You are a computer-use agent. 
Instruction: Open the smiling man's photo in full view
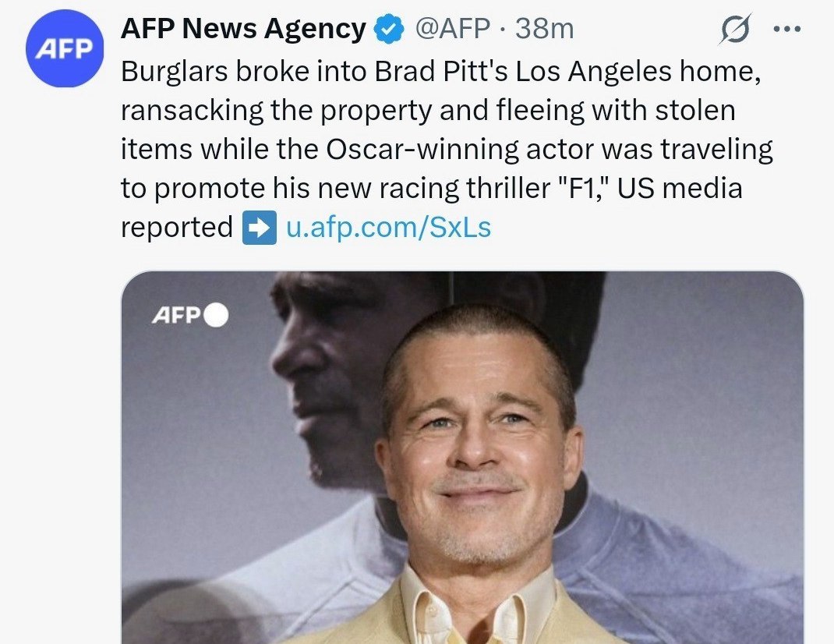(462, 458)
